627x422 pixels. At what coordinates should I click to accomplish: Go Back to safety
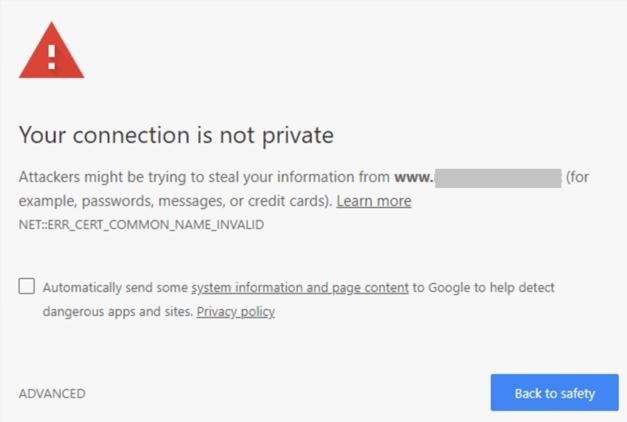tap(555, 392)
